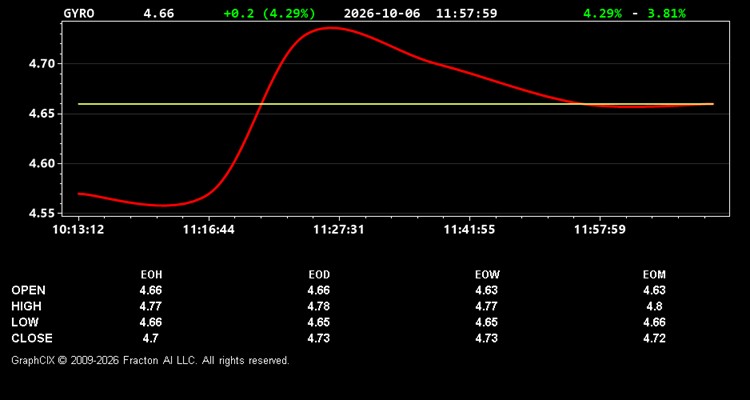Select the EOM column header
Image resolution: width=750 pixels, height=400 pixels.
(654, 275)
